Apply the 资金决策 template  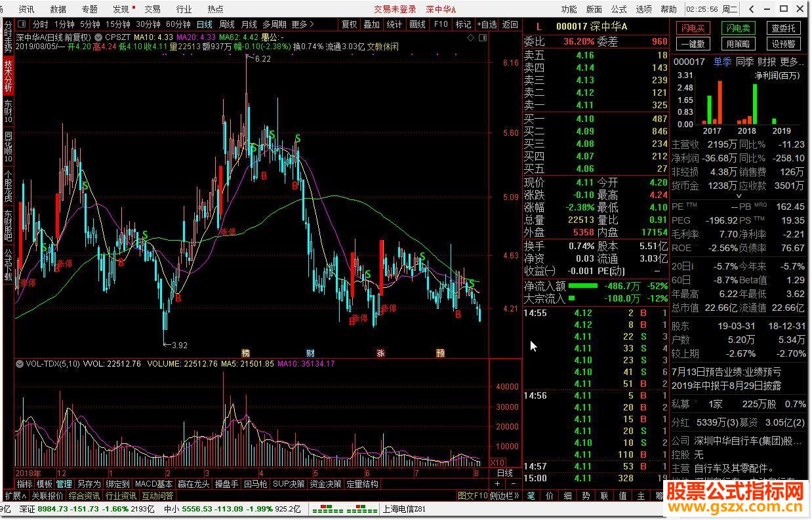325,484
